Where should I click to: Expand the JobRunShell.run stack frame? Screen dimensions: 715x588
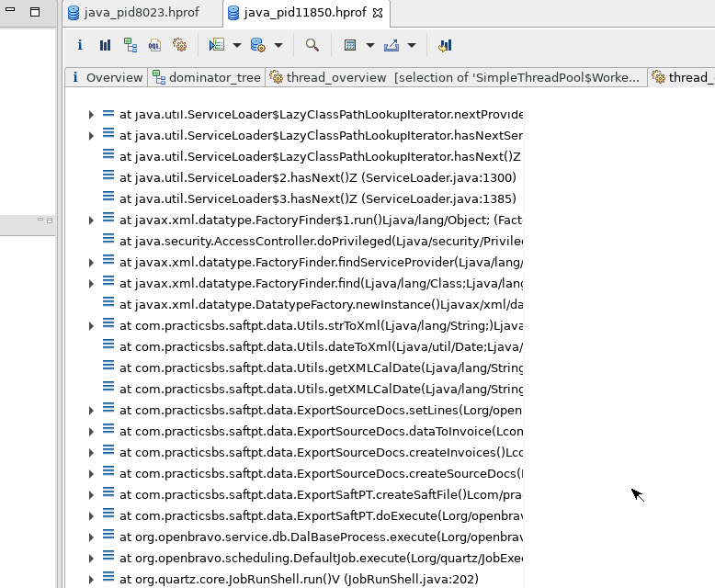pyautogui.click(x=91, y=580)
